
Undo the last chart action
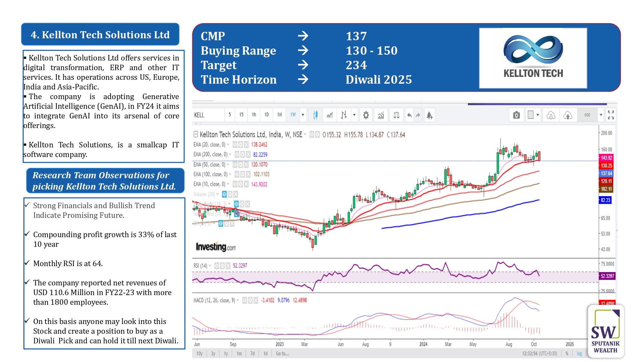pos(409,115)
